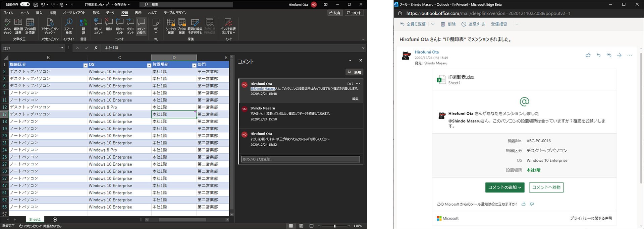Open filter dropdown for OS column
Image resolution: width=644 pixels, height=229 pixels.
pyautogui.click(x=149, y=65)
